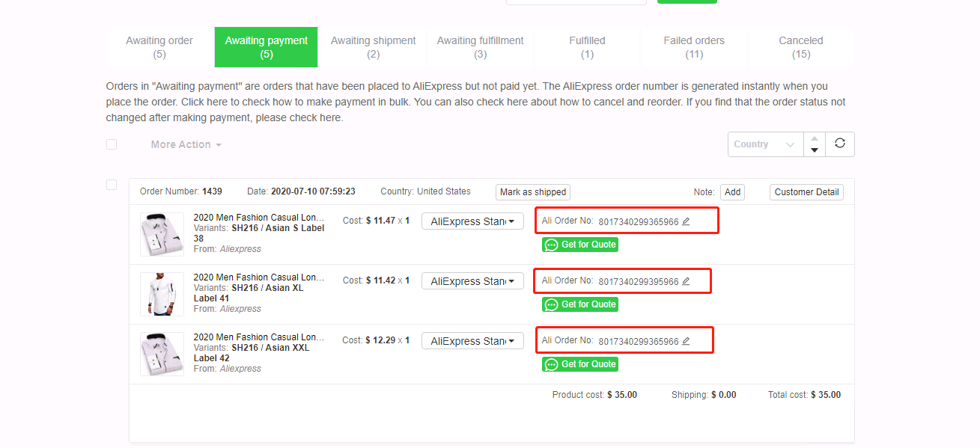
Task: Edit the Ali Order No of Asian XXL item
Action: pos(686,341)
